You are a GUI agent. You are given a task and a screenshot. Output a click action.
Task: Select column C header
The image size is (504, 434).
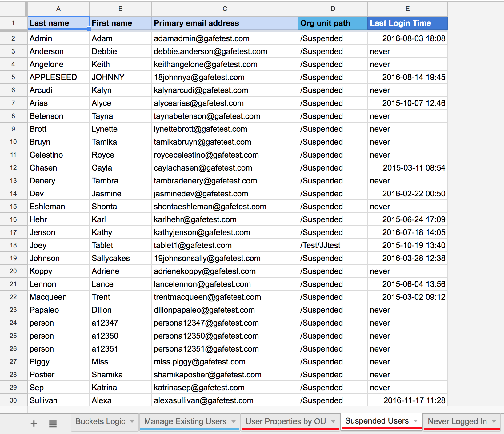225,9
